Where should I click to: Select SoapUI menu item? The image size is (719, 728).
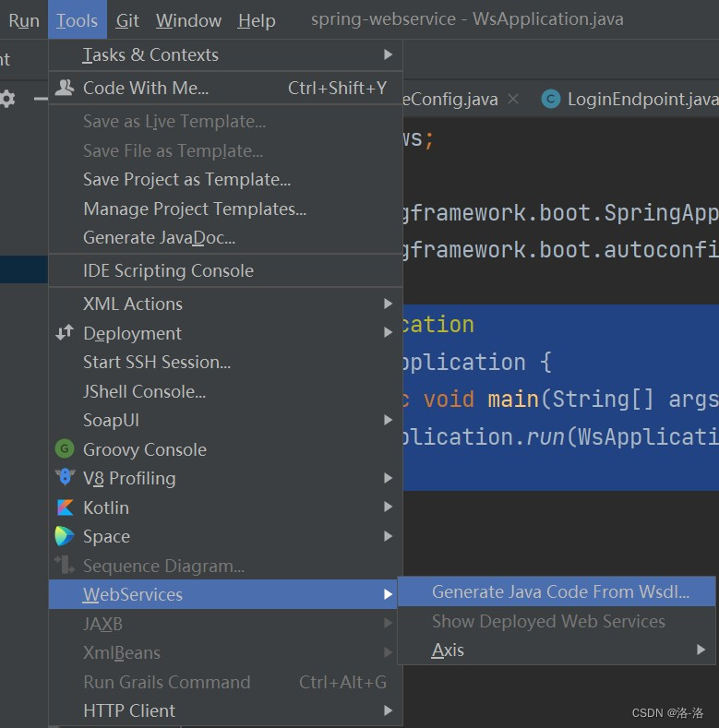pos(225,420)
